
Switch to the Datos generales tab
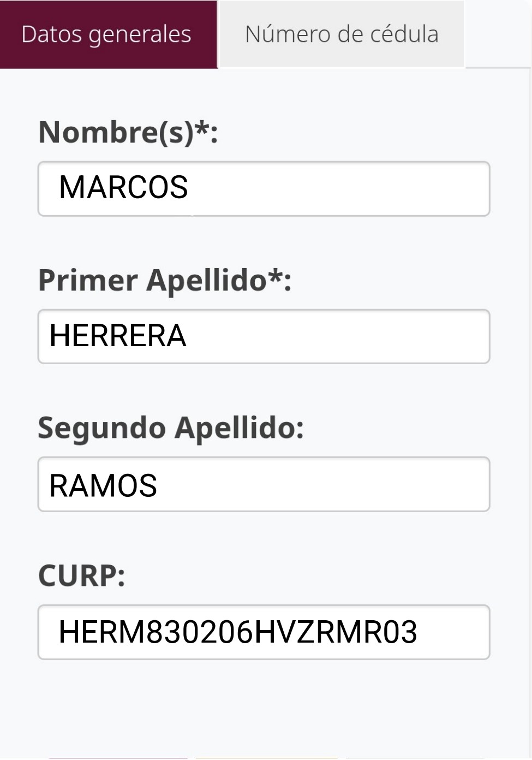click(107, 34)
